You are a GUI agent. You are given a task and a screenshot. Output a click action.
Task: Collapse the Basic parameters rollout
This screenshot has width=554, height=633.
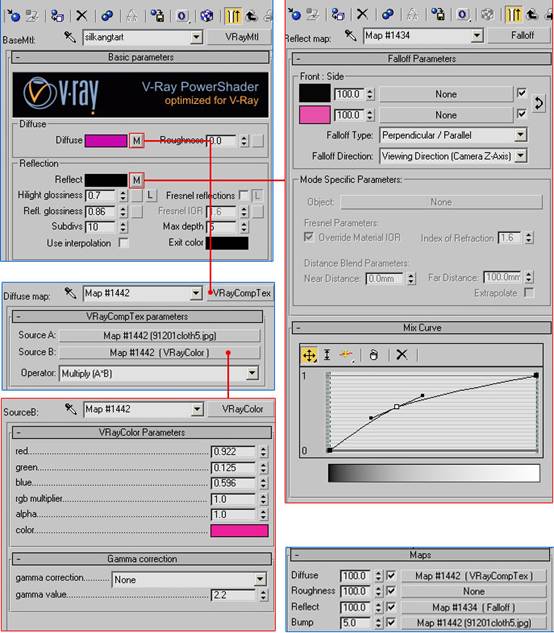140,57
